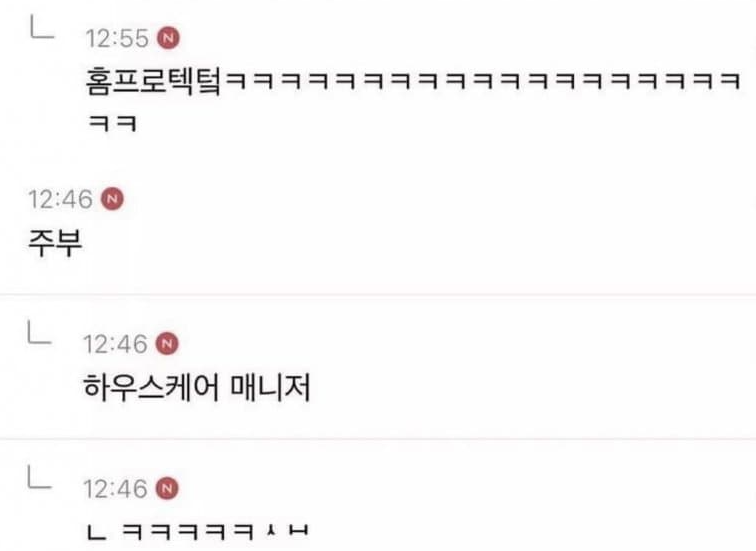Click the word 홈프로텍털 in the first comment
756x551 pixels.
click(154, 81)
